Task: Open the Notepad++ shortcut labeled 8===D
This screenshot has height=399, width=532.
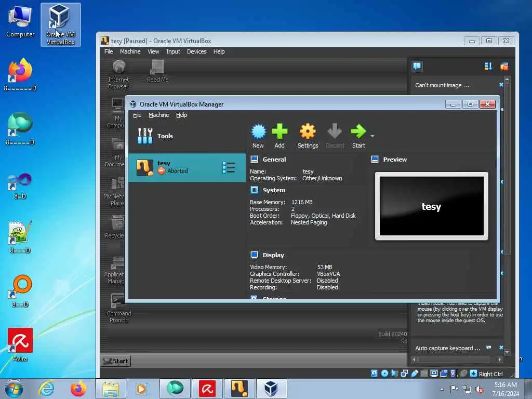Action: tap(20, 237)
